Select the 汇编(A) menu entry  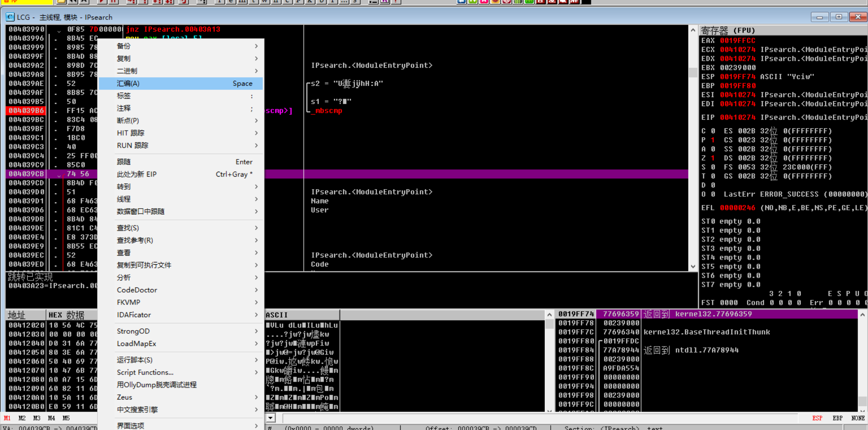click(181, 84)
